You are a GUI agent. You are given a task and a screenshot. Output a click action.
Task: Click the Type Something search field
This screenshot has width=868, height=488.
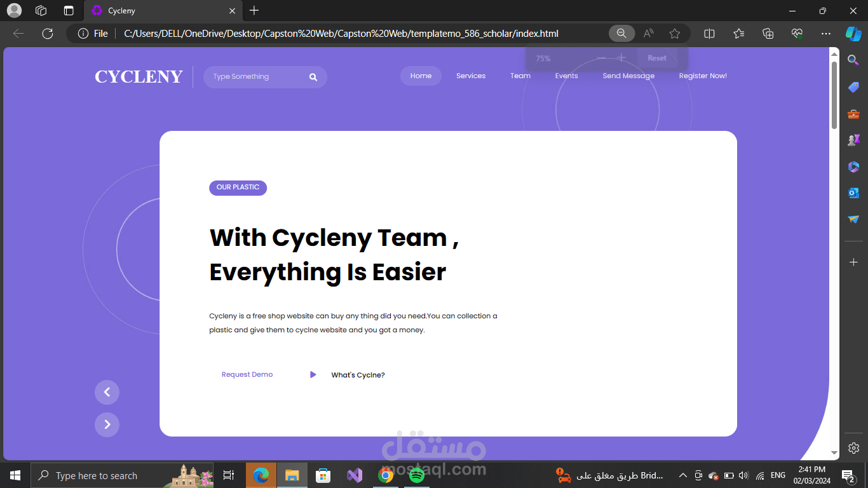click(254, 76)
